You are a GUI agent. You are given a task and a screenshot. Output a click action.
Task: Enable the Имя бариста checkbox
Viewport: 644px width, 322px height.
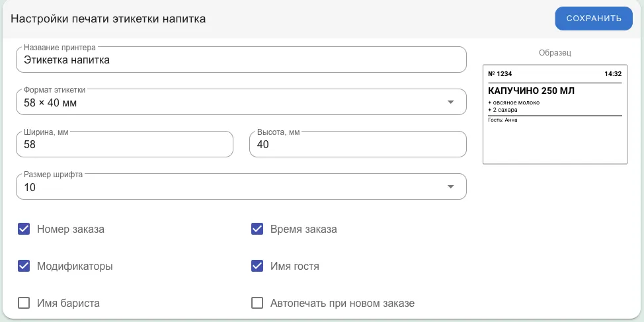[x=24, y=303]
